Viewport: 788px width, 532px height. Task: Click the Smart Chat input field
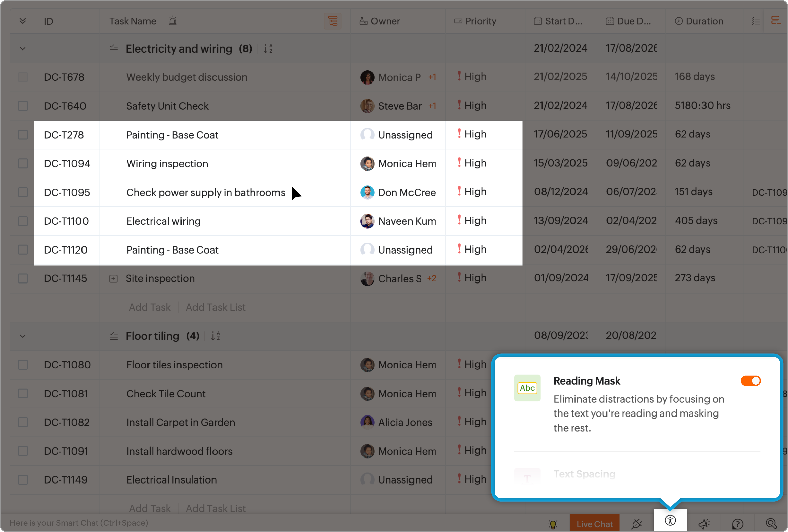(x=79, y=523)
